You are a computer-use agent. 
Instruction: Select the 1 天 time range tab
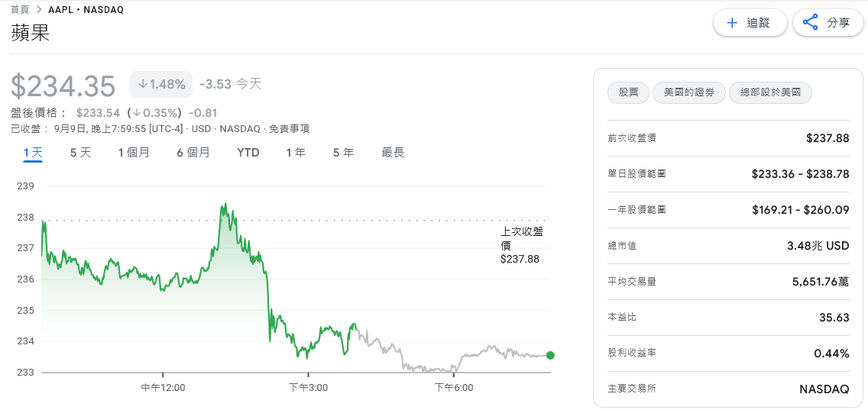(x=33, y=153)
